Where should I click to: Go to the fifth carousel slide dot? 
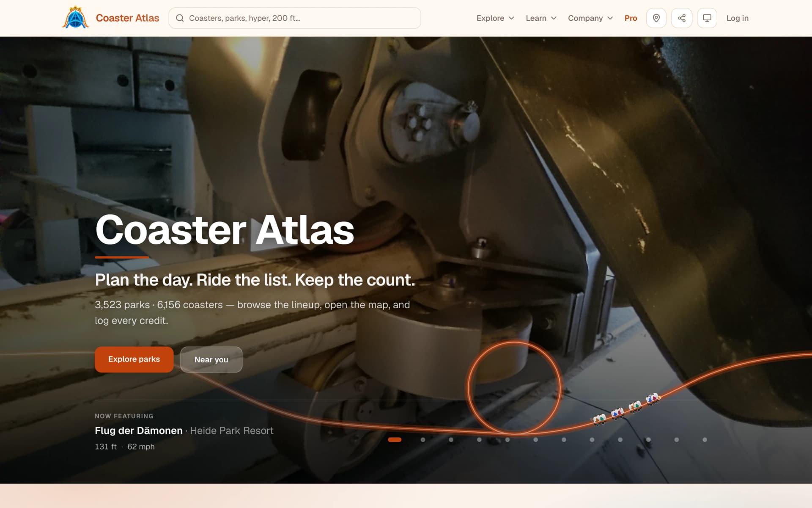[507, 440]
